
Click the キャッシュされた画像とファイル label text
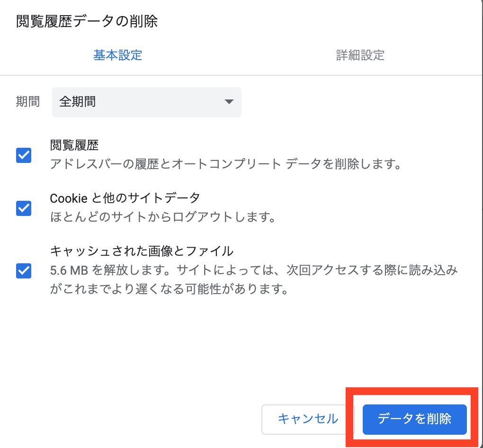142,251
